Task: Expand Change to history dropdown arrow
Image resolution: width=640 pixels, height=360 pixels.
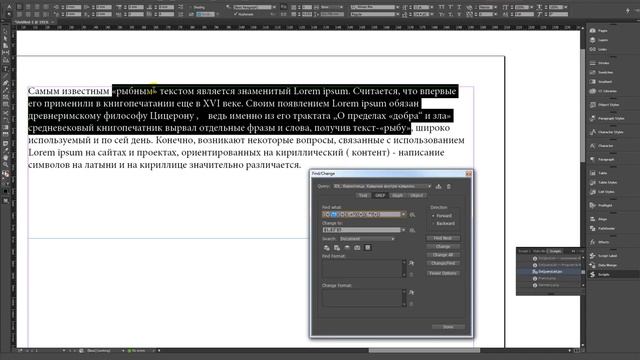Action: [403, 231]
